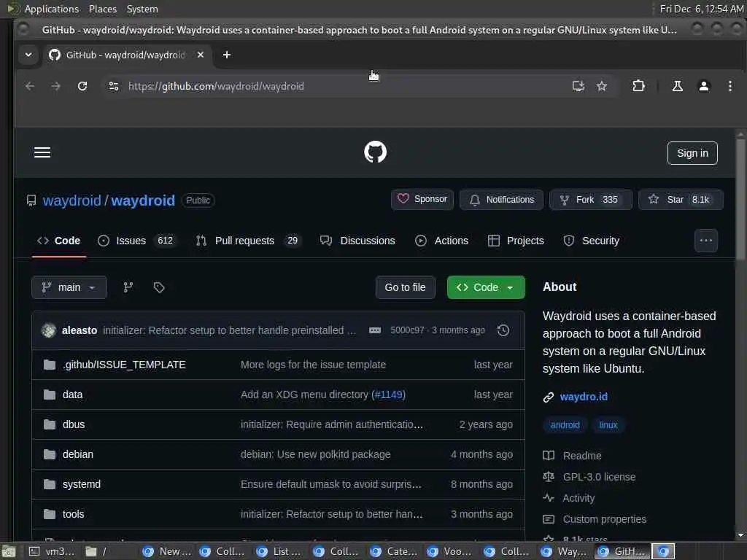This screenshot has height=560, width=747.
Task: Open the Applications menu in the top panel
Action: coord(51,9)
